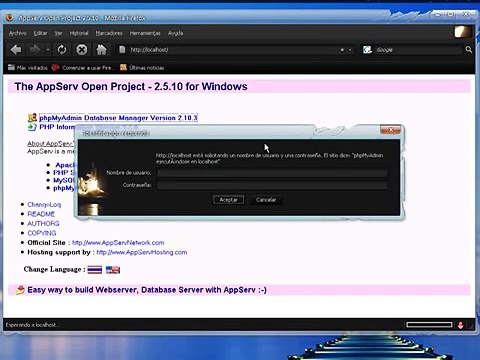Viewport: 480px width, 360px height.
Task: Close the authentication dialog with red X
Action: pyautogui.click(x=390, y=130)
